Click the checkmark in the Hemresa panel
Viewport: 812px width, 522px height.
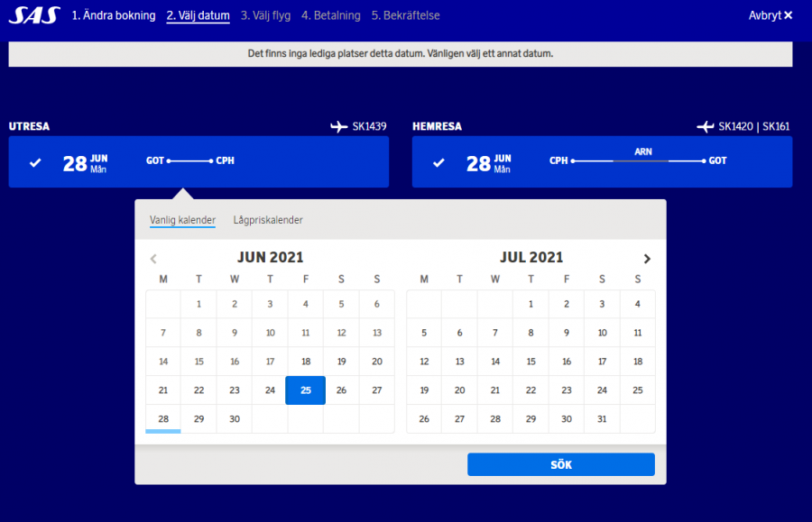438,163
